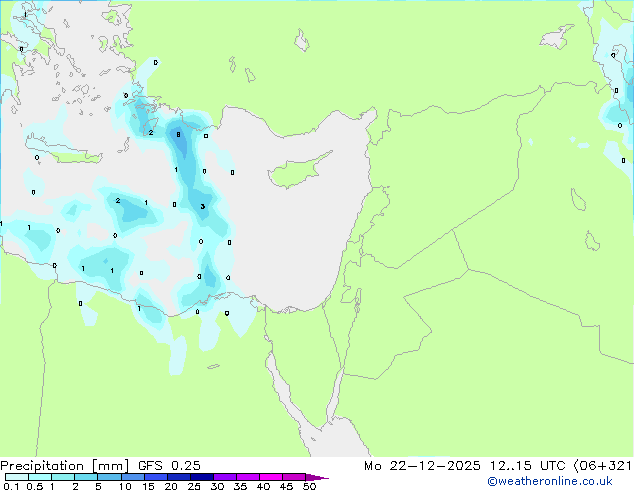Image resolution: width=634 pixels, height=490 pixels.
Task: Click the '35' legend scale number
Action: pyautogui.click(x=240, y=486)
